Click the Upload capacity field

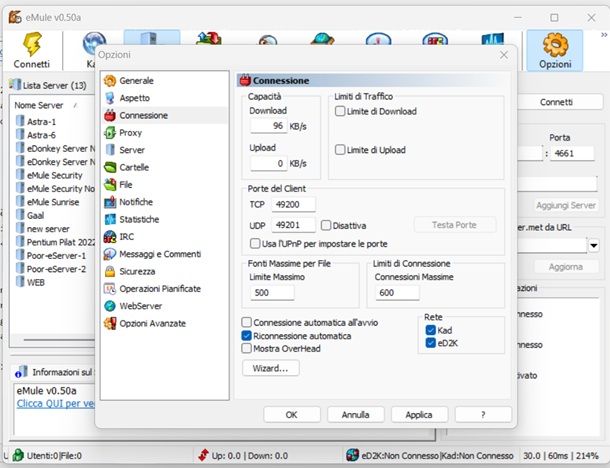click(268, 163)
